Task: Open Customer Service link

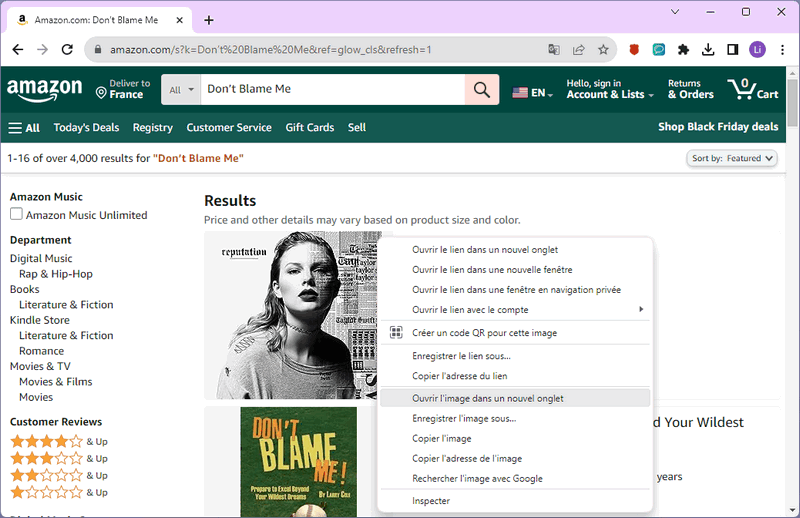Action: click(x=229, y=128)
